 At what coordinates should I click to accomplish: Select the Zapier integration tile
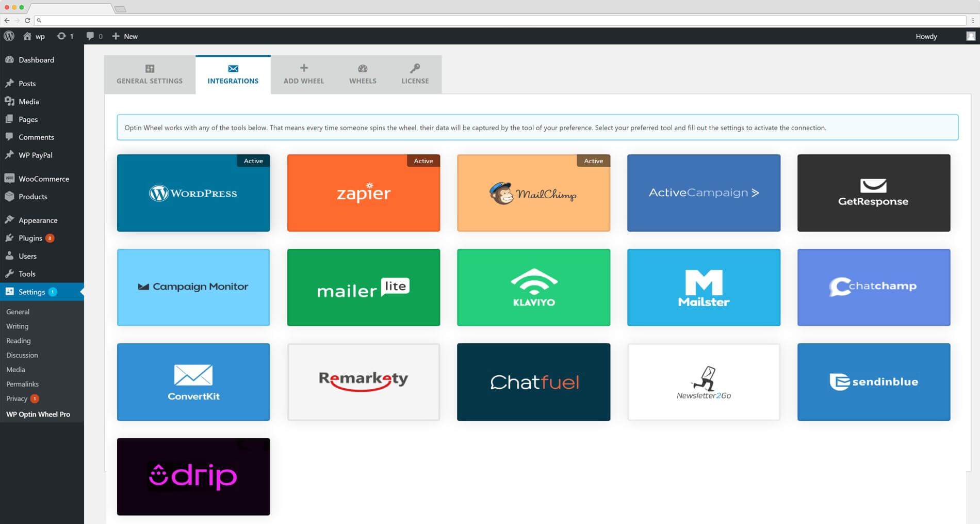364,193
